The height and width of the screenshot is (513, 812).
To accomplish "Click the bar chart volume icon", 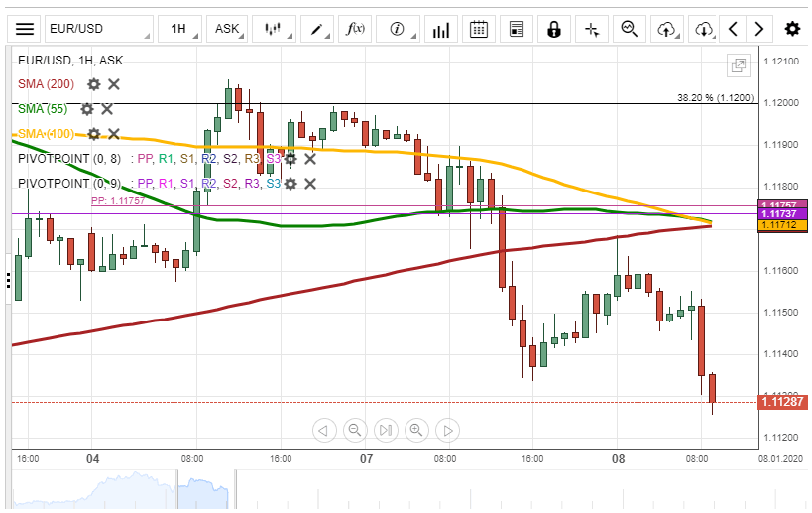I will pyautogui.click(x=440, y=29).
